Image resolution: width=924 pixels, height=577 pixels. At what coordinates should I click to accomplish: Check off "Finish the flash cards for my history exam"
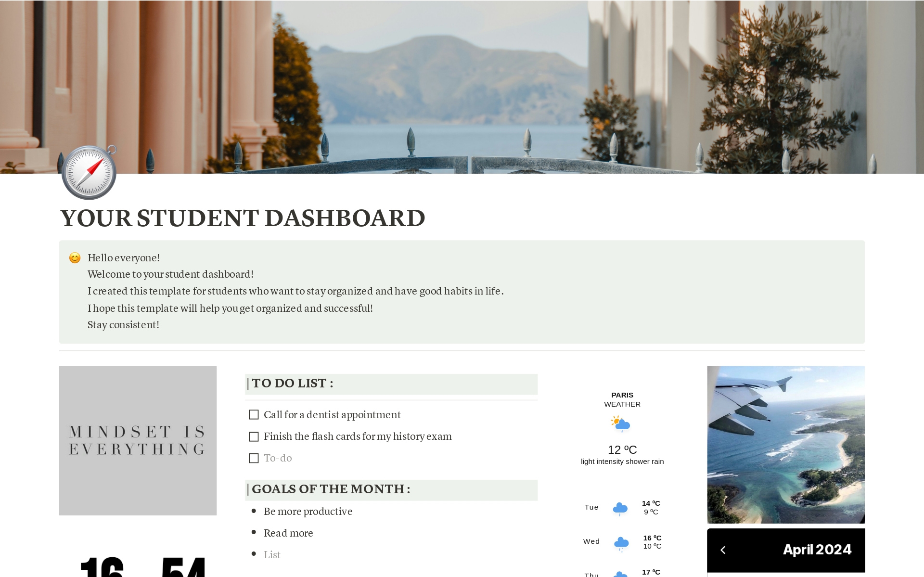pyautogui.click(x=254, y=436)
